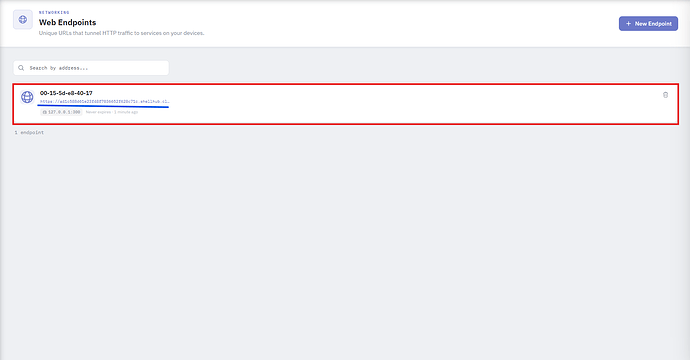Click the NETWORKING section label
Screen dimensions: 690x360
tap(54, 12)
